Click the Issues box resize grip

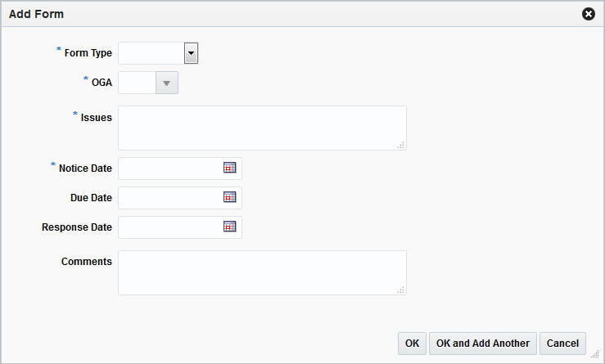[400, 145]
